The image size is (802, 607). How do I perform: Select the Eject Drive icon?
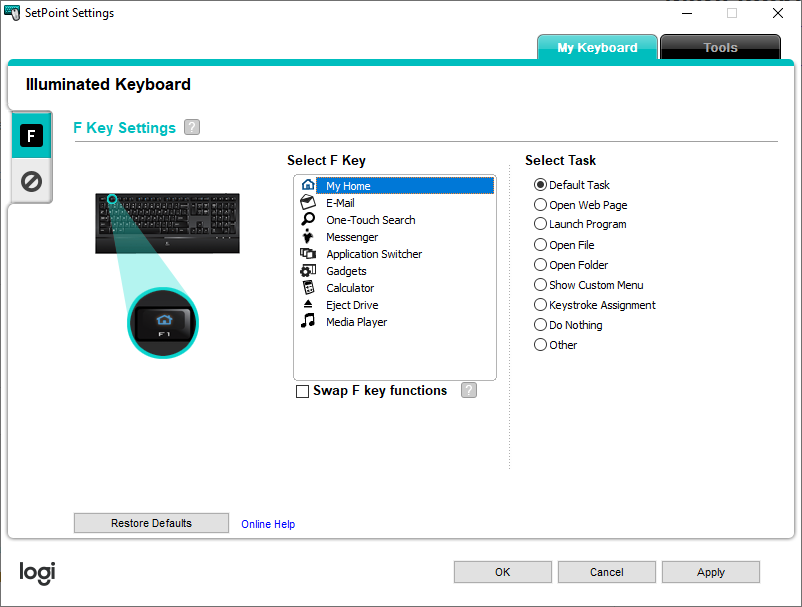(x=308, y=305)
